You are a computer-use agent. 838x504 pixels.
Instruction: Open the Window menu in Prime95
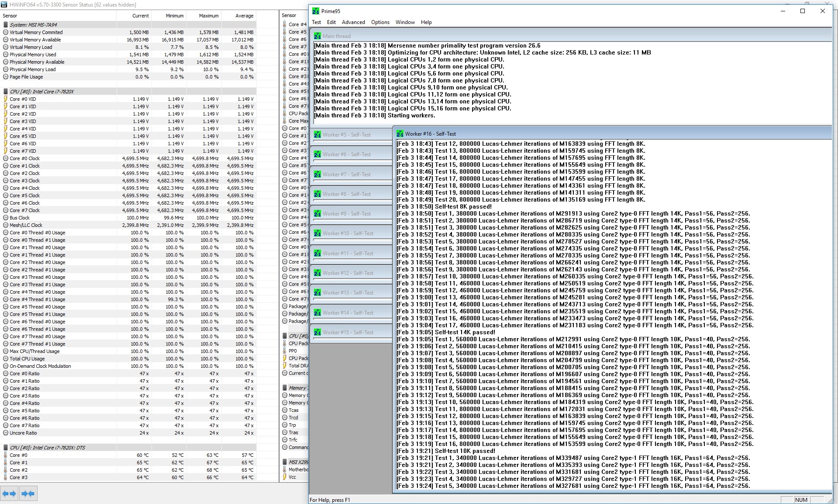pyautogui.click(x=405, y=22)
